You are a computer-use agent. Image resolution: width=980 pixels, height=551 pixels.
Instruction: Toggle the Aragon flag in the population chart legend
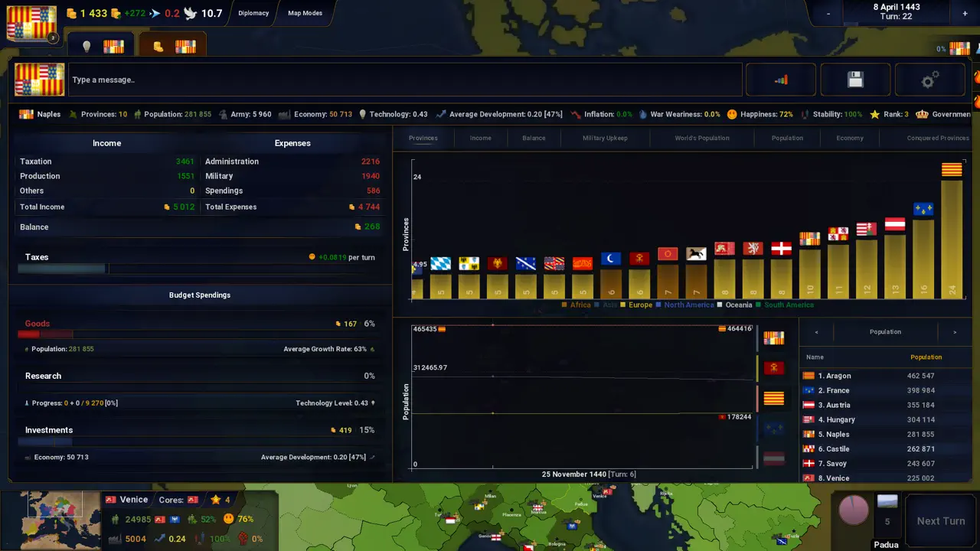774,399
